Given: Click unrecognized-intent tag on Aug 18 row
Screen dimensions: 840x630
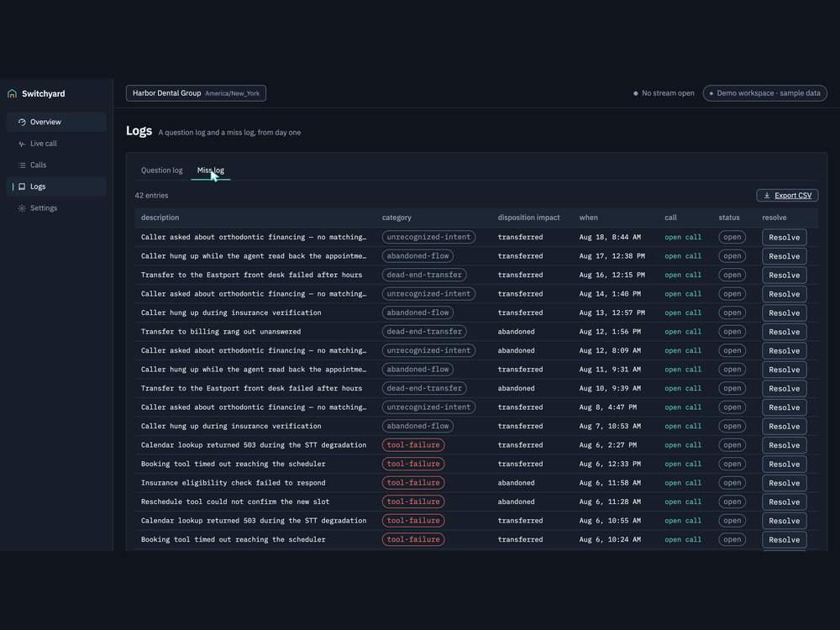Looking at the screenshot, I should pyautogui.click(x=428, y=238).
